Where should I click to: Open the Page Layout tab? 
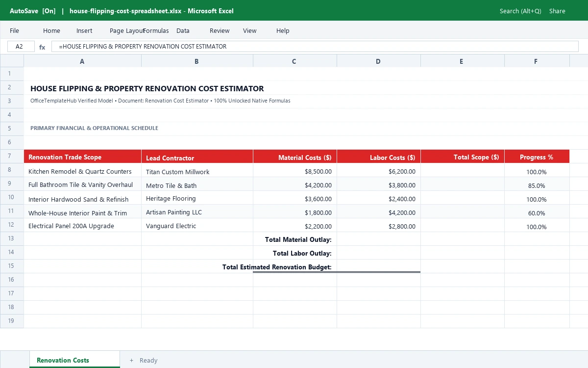tap(127, 30)
